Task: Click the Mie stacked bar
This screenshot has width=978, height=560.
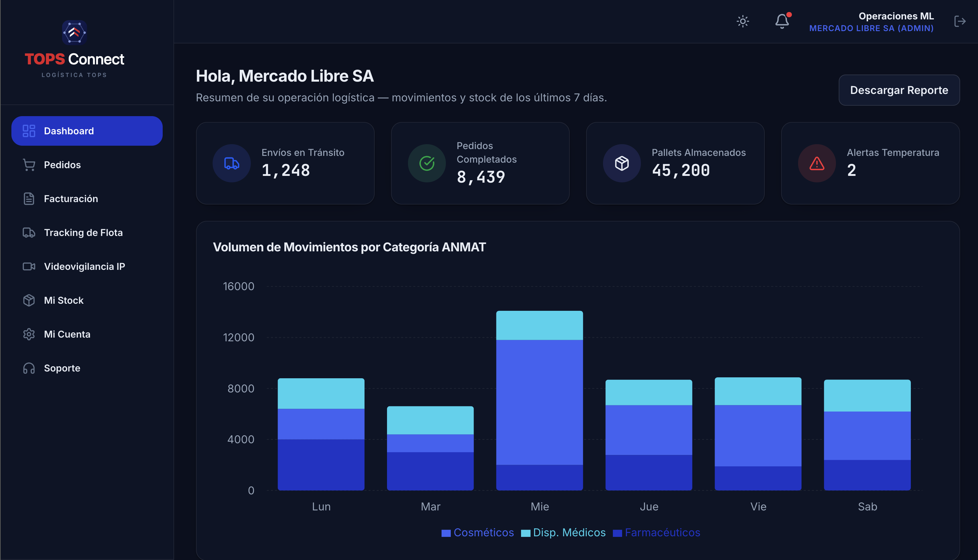Action: click(540, 400)
